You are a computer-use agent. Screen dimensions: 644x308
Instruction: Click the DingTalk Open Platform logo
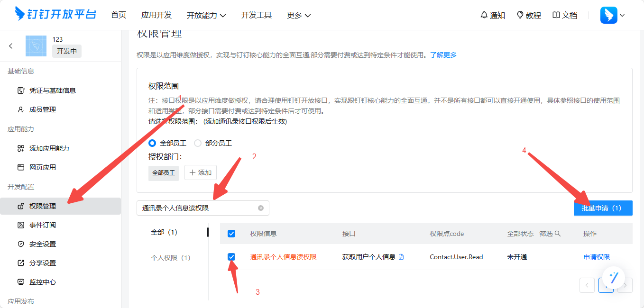[x=55, y=15]
